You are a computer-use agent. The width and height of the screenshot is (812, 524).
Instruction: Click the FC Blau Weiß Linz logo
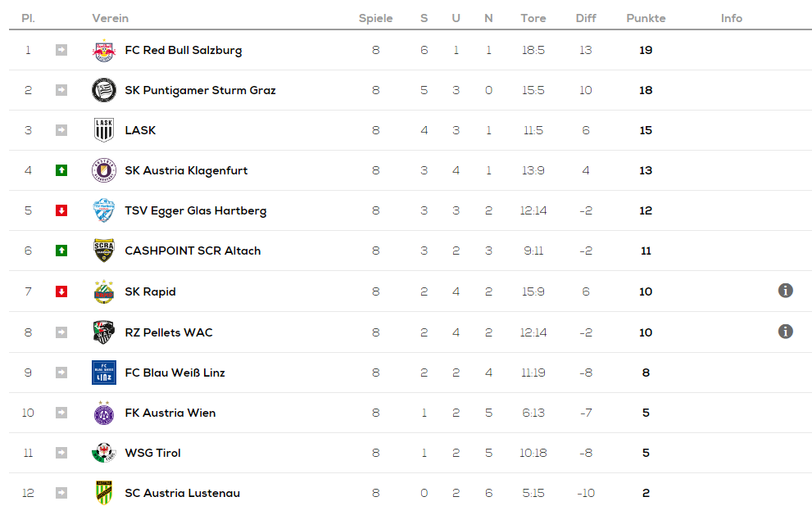click(x=104, y=373)
